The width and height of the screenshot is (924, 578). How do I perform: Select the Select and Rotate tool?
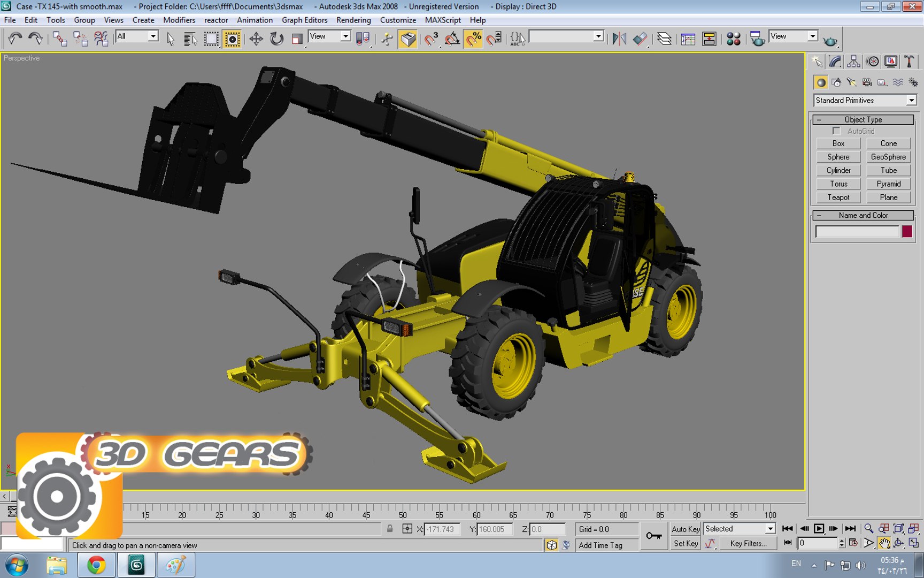pos(276,39)
